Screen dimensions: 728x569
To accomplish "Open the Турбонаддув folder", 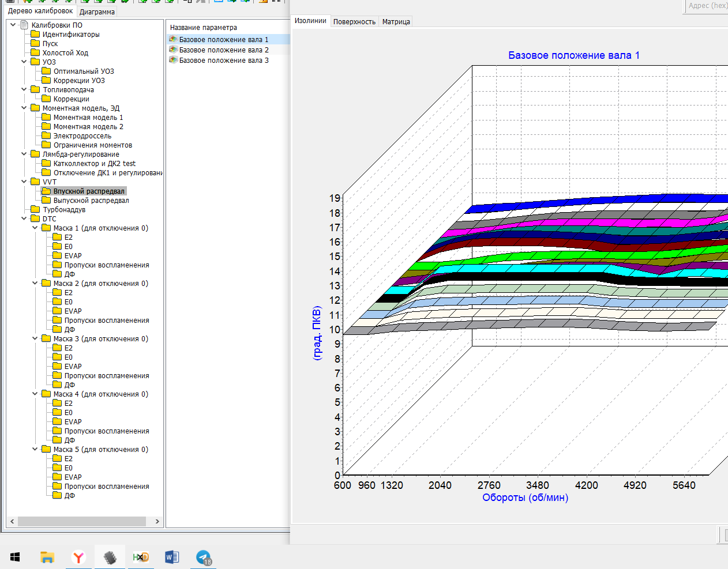I will coord(63,210).
